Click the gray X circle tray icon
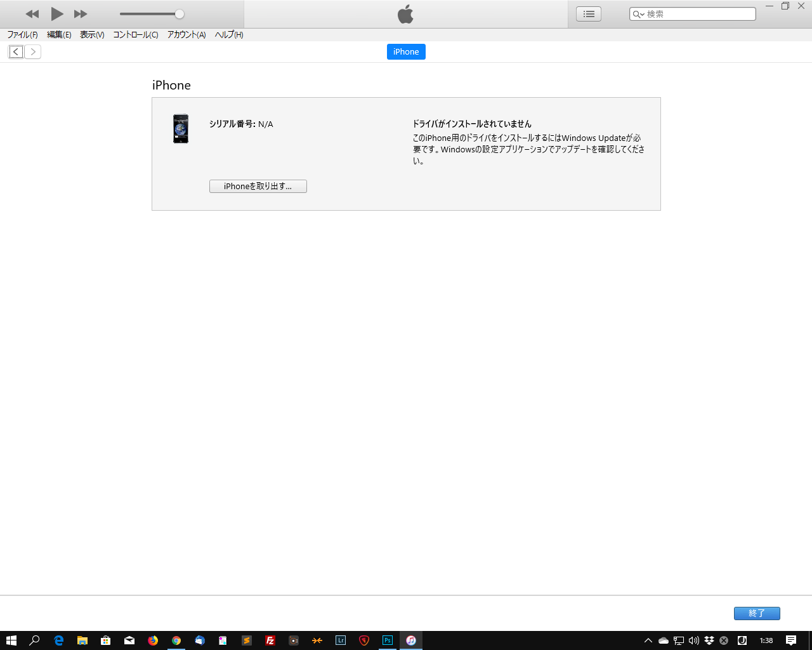 point(724,640)
